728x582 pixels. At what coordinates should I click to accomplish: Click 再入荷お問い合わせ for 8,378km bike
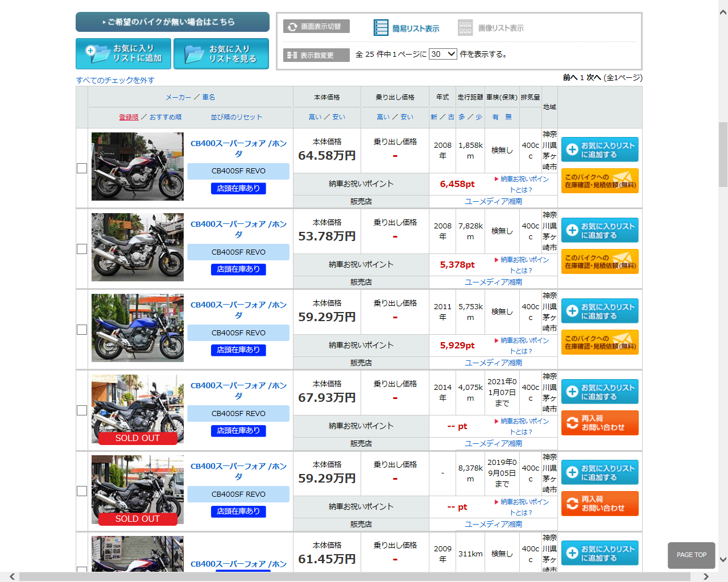(x=600, y=504)
